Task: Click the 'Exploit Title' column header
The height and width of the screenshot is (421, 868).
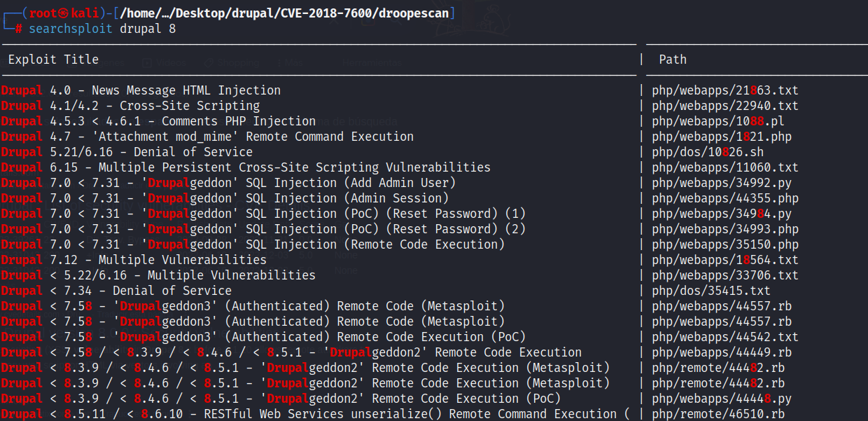Action: click(x=53, y=60)
